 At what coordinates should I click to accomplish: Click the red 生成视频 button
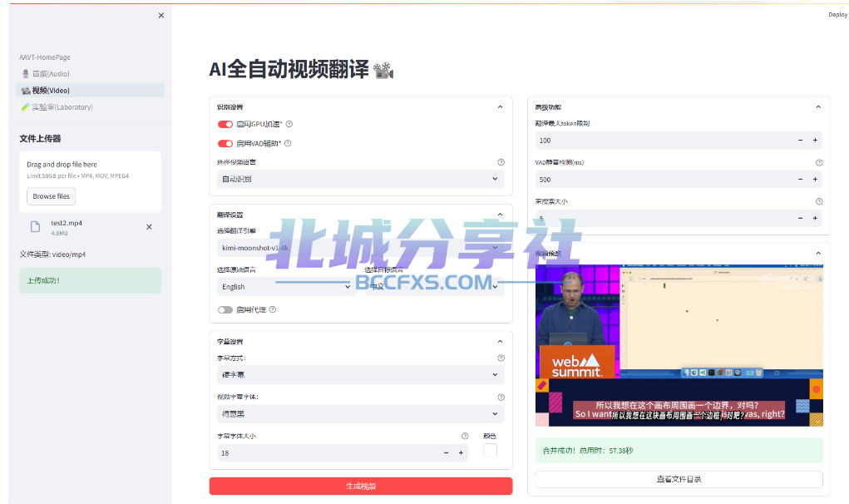pos(360,486)
